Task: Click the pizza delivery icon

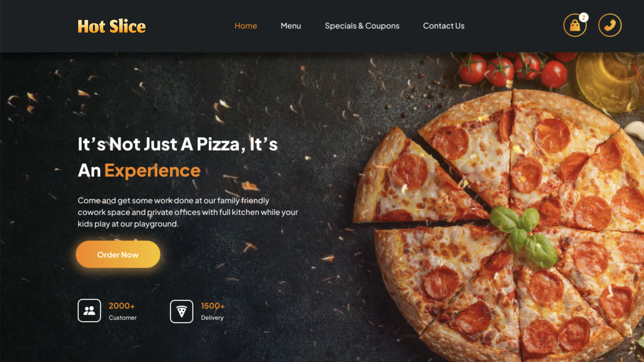Action: click(x=181, y=311)
